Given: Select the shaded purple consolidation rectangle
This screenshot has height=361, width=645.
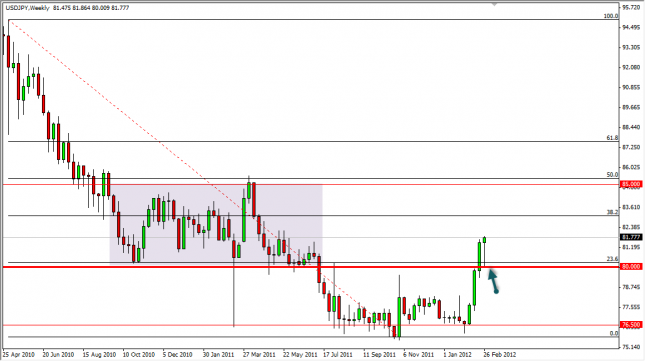Looking at the screenshot, I should (x=216, y=224).
